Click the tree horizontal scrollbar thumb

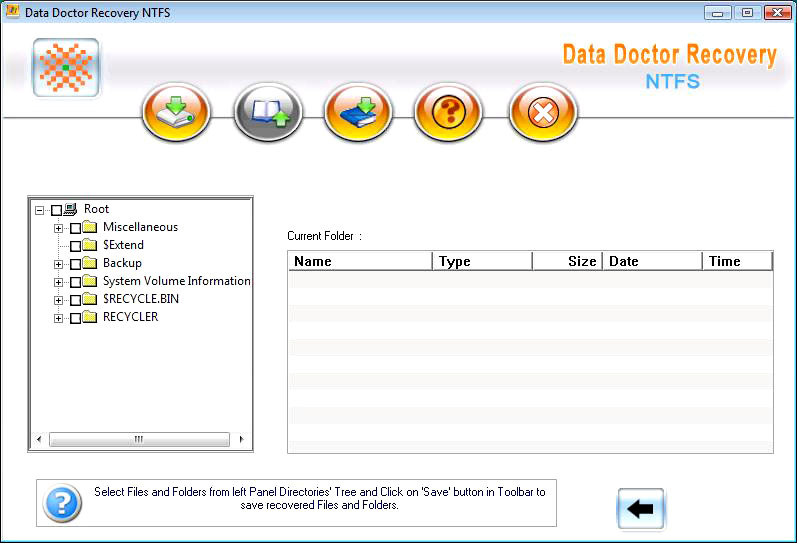pos(139,439)
